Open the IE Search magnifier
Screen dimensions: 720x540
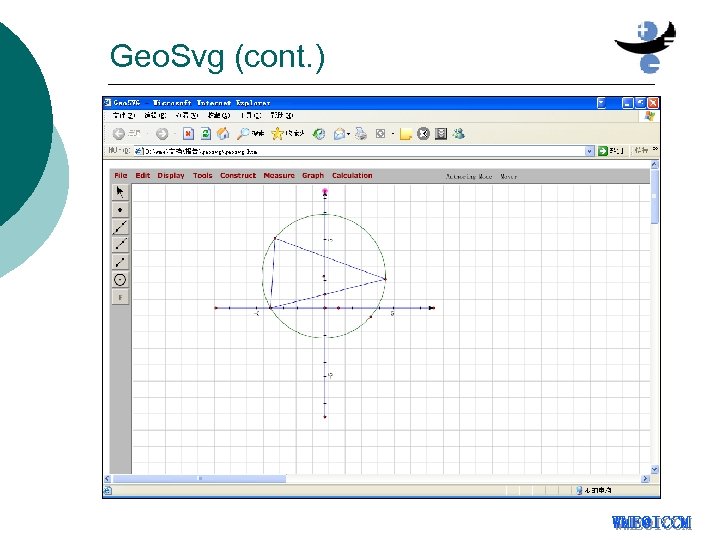coord(243,134)
